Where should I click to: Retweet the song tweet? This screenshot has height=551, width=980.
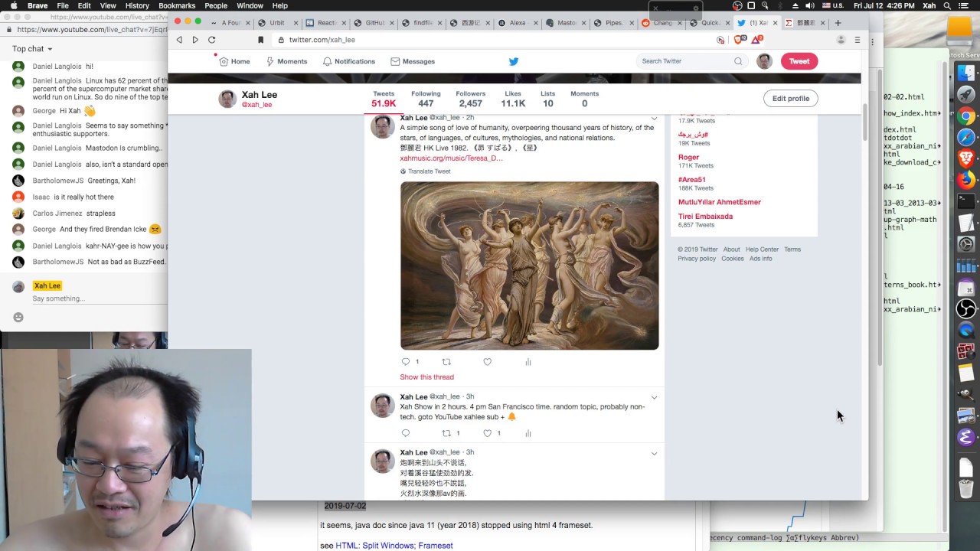point(446,362)
